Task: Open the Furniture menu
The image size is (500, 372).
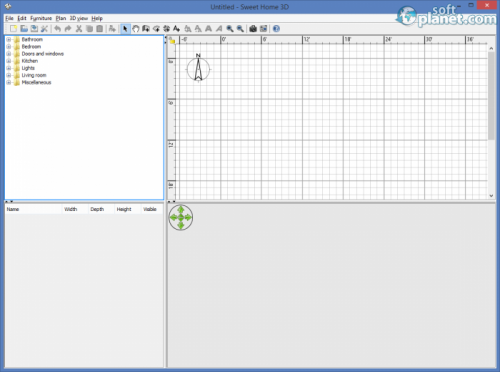Action: (x=41, y=18)
